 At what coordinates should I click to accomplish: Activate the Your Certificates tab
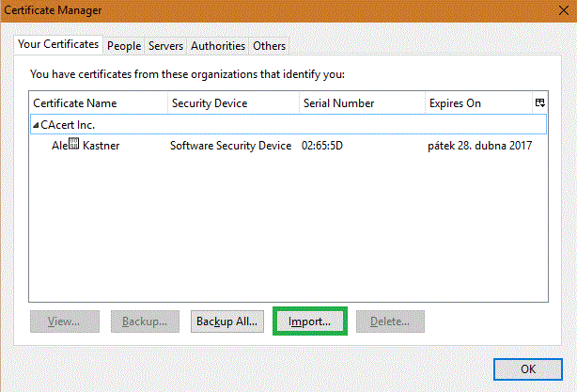(58, 44)
